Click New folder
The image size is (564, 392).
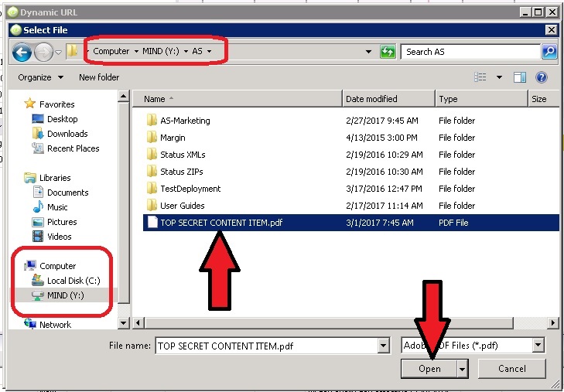99,77
